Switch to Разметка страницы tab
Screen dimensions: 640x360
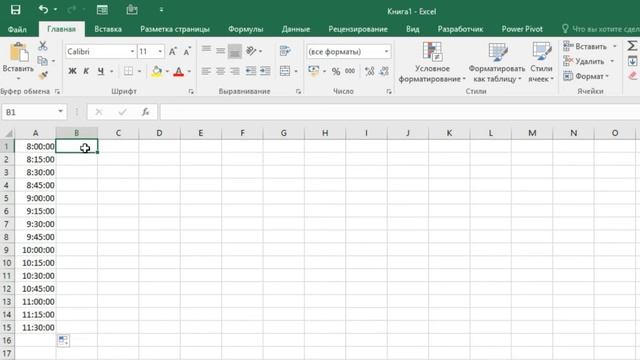pyautogui.click(x=175, y=29)
